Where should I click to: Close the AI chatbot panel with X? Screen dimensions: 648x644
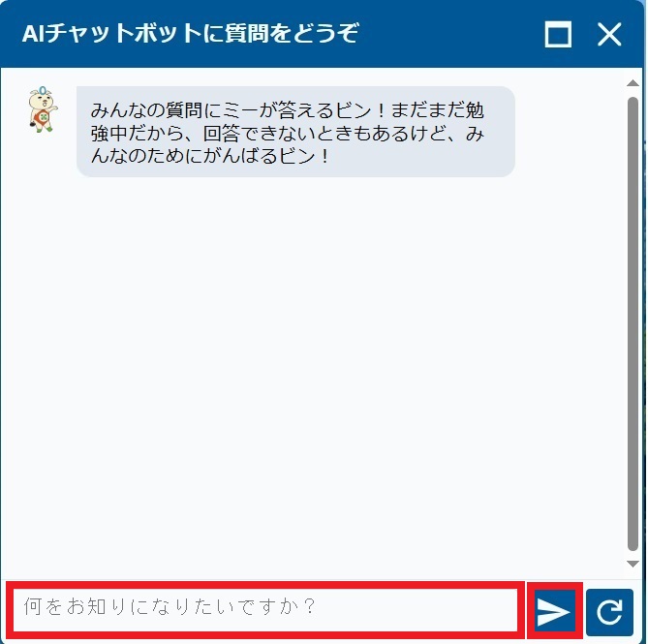609,34
